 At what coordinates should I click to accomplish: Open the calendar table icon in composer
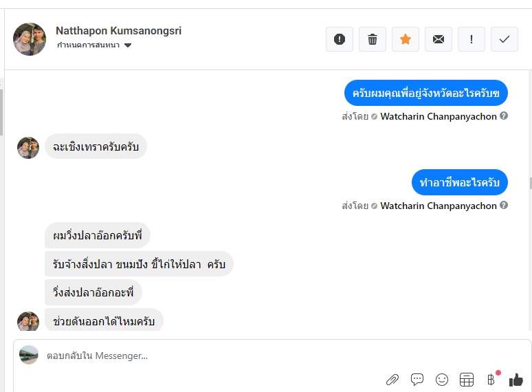[x=467, y=380]
